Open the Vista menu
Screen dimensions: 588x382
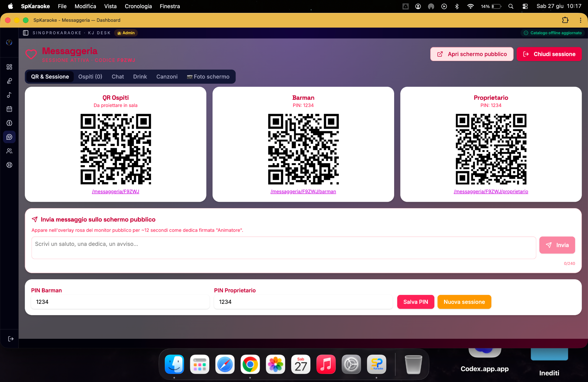[110, 6]
